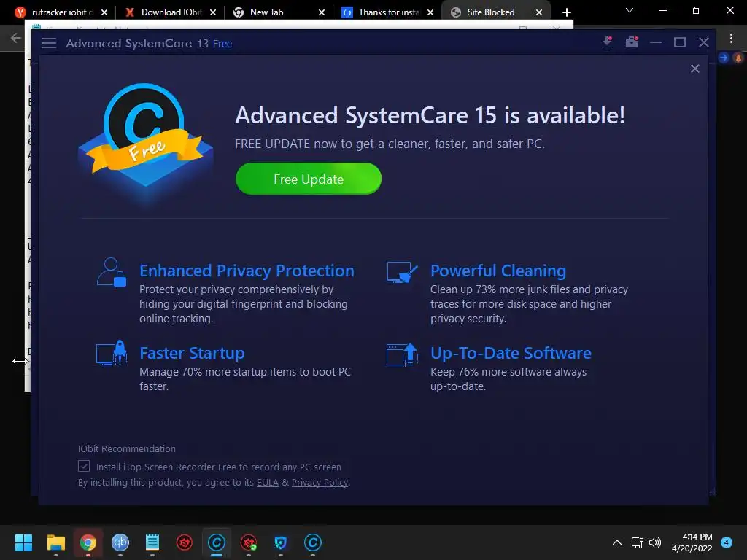Uncheck Install iTop Screen Recorder Free checkbox

tap(84, 466)
